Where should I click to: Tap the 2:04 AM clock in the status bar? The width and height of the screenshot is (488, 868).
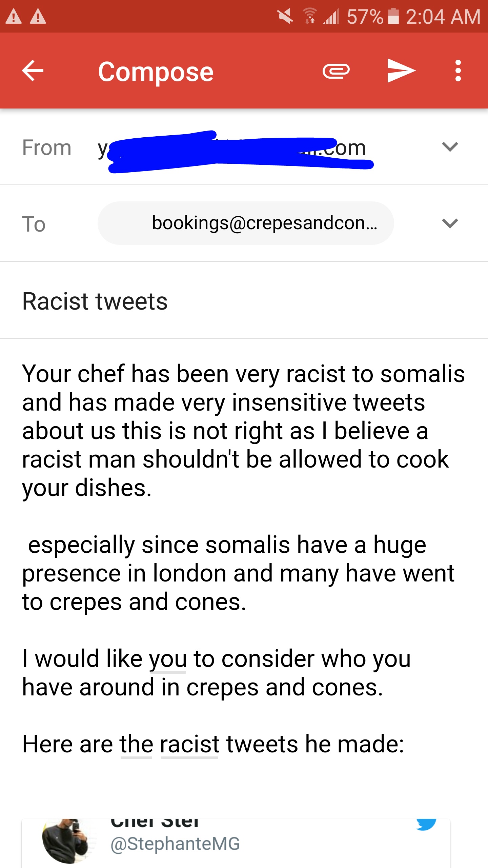pyautogui.click(x=443, y=17)
